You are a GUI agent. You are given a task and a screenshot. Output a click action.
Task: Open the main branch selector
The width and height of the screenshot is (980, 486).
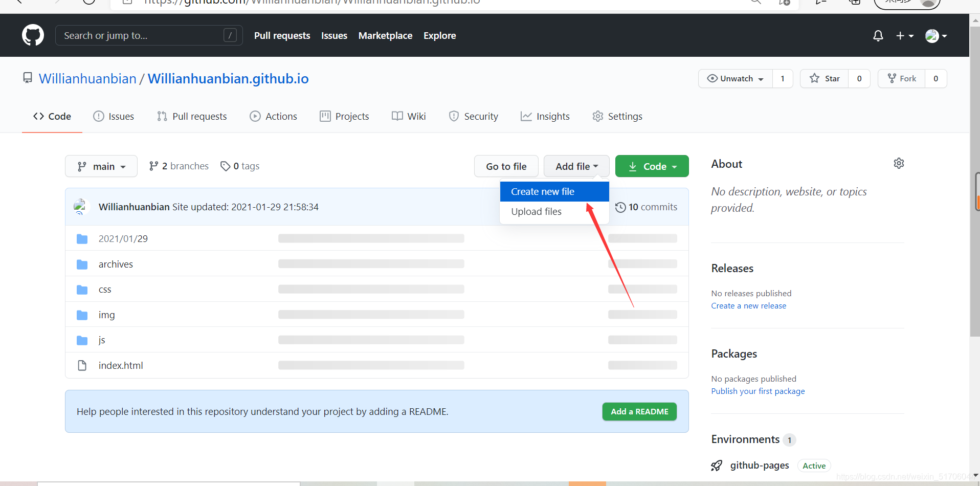(101, 166)
